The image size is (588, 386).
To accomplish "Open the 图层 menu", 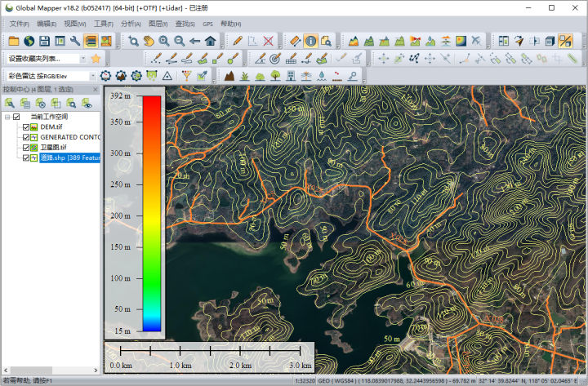I will coord(158,24).
